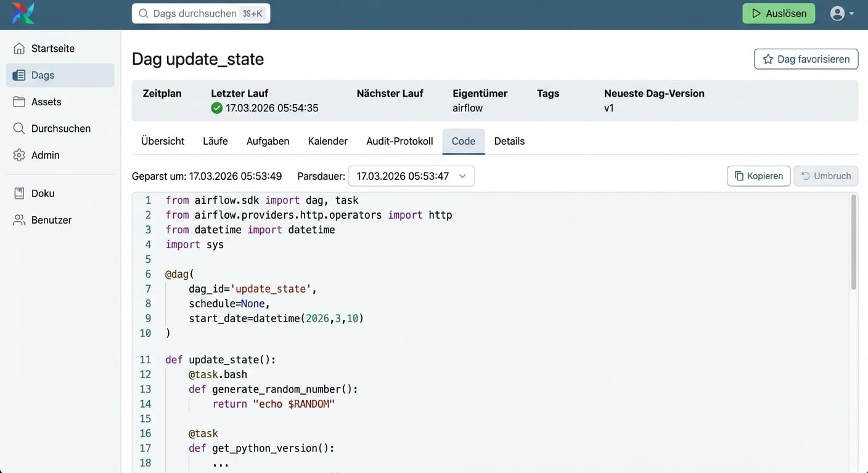Click the list icon beside Dags

pyautogui.click(x=19, y=75)
